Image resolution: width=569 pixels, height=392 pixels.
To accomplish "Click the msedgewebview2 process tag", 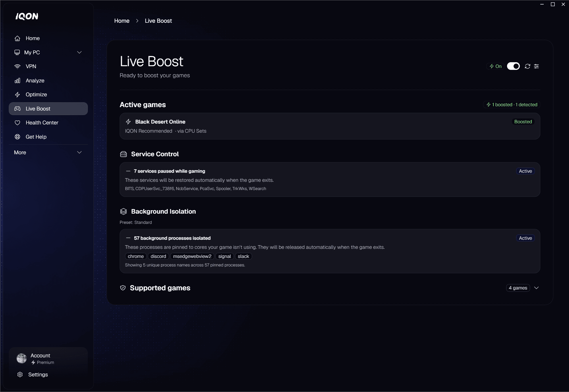I will (x=192, y=256).
